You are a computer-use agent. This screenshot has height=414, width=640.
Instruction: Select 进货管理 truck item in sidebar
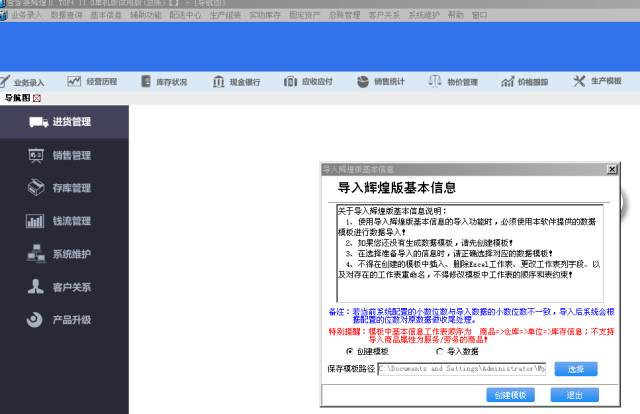tap(64, 122)
